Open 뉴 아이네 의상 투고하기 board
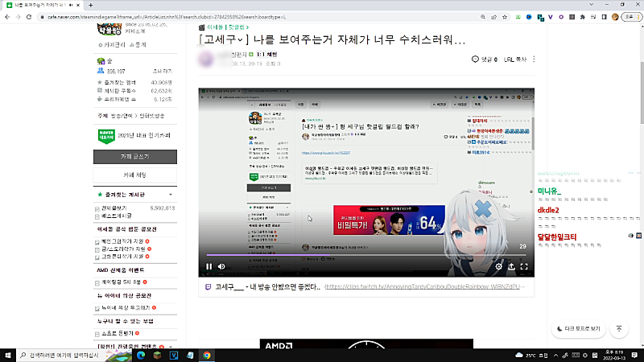Viewport: 644px width, 362px height. tap(126, 307)
